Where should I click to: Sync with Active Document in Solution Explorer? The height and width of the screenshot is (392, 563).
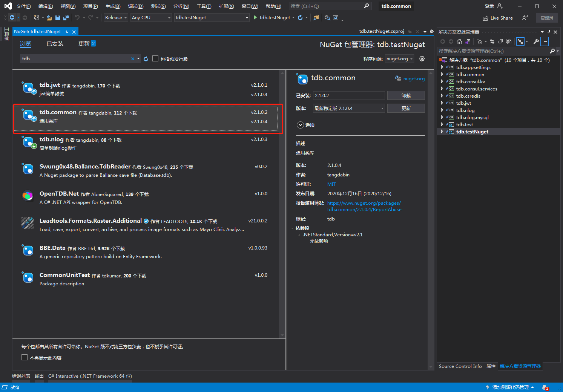click(x=492, y=41)
